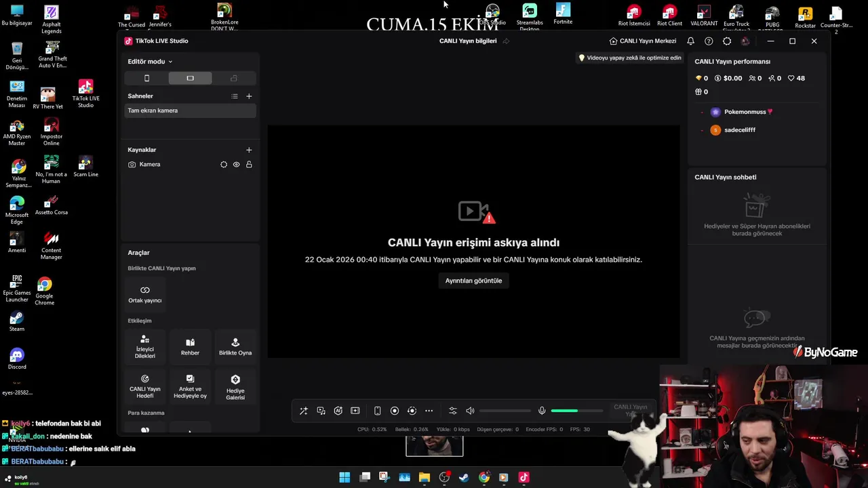The width and height of the screenshot is (868, 488).
Task: Click the Steam desktop shortcut
Action: click(17, 322)
